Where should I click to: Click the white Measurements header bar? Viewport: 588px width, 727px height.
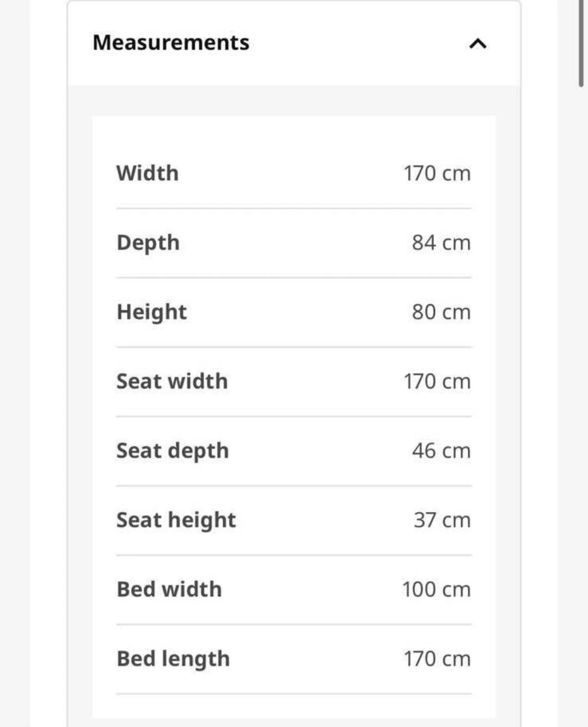point(294,43)
